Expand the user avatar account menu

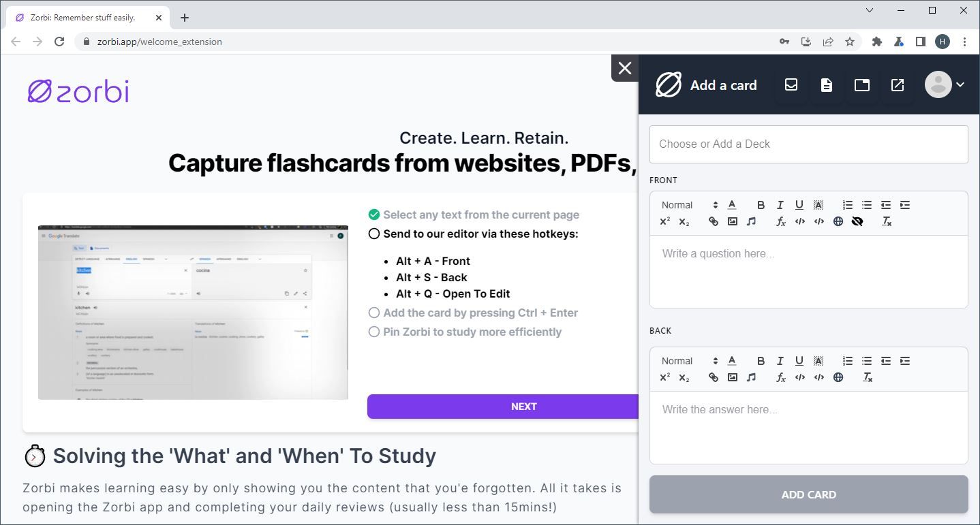point(945,84)
